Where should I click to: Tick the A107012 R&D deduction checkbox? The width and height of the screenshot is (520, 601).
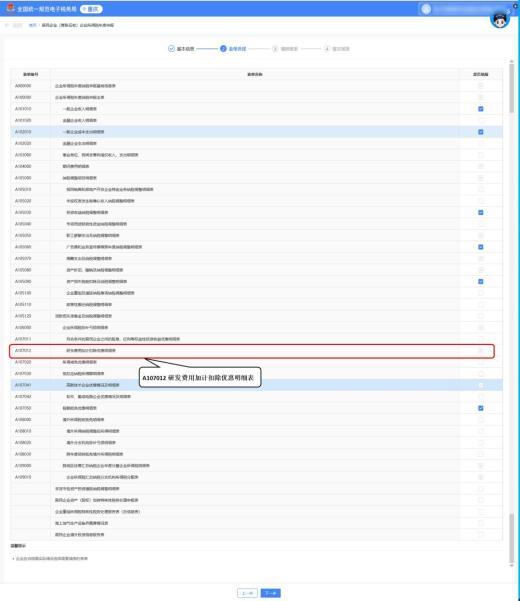coord(481,350)
